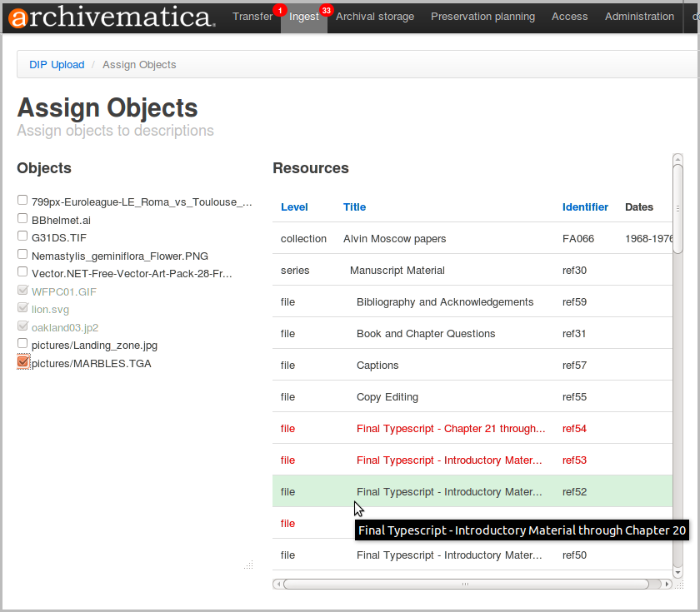Click the horizontal scrollbar right arrow

click(x=666, y=585)
